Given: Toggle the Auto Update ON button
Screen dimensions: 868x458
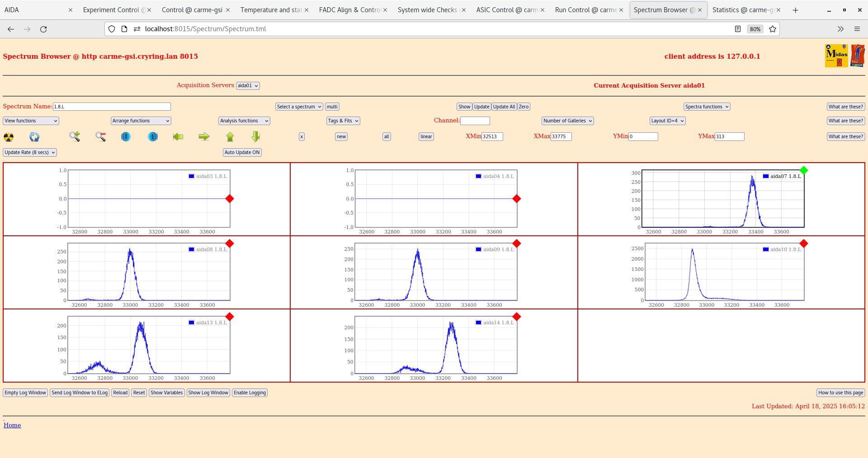Looking at the screenshot, I should (x=242, y=152).
